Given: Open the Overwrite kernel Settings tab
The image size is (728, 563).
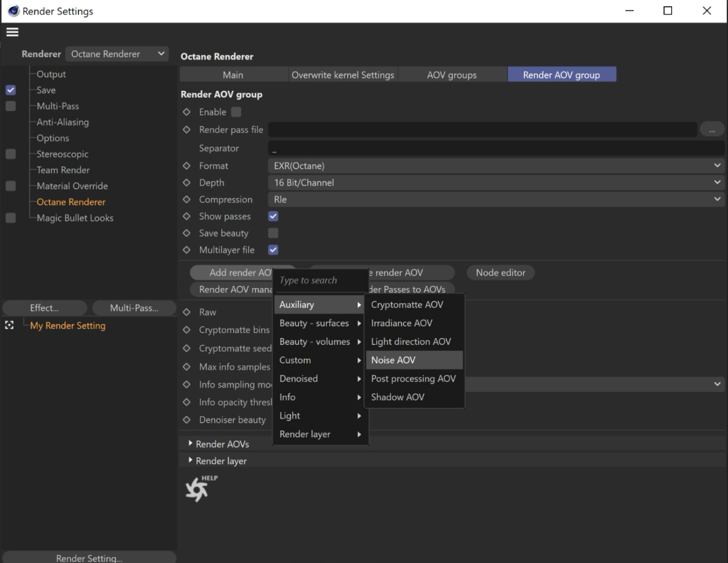Looking at the screenshot, I should click(343, 75).
